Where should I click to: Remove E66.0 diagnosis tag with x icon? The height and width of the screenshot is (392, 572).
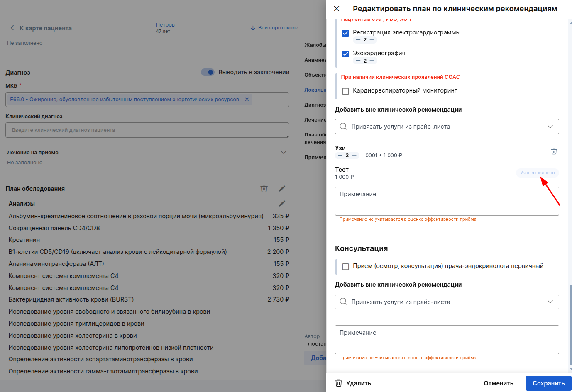coord(247,100)
